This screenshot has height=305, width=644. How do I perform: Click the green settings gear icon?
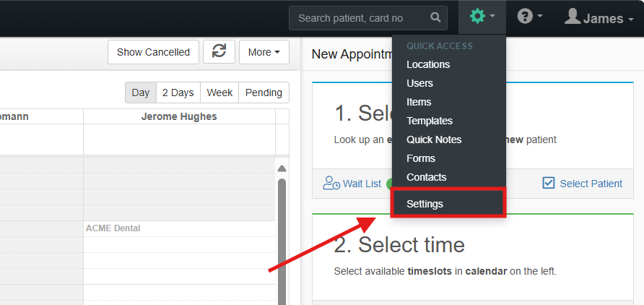477,17
